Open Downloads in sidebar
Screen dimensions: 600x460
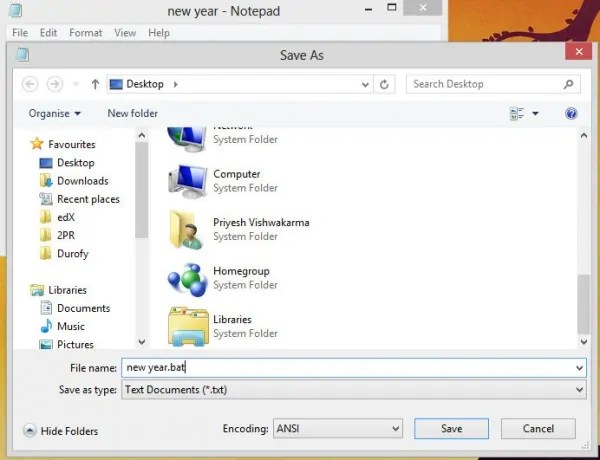point(74,181)
